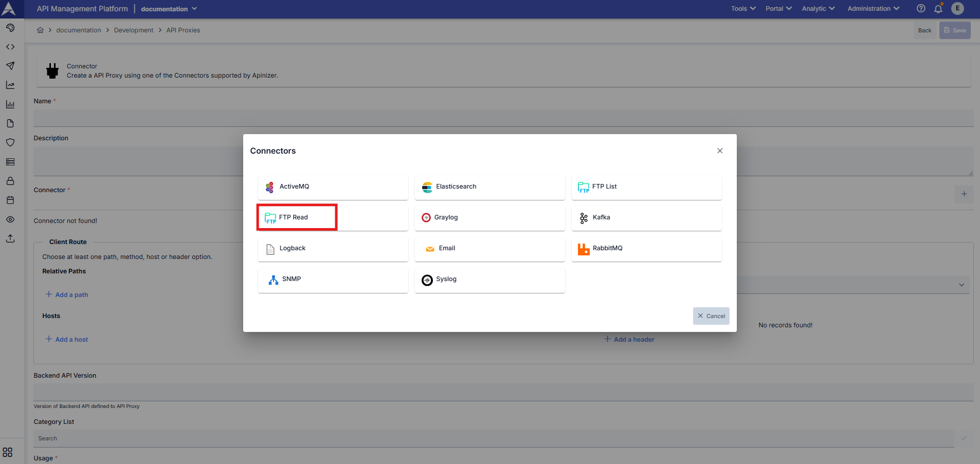Open the sidebar bar chart icon
Image resolution: width=980 pixels, height=464 pixels.
pos(10,104)
